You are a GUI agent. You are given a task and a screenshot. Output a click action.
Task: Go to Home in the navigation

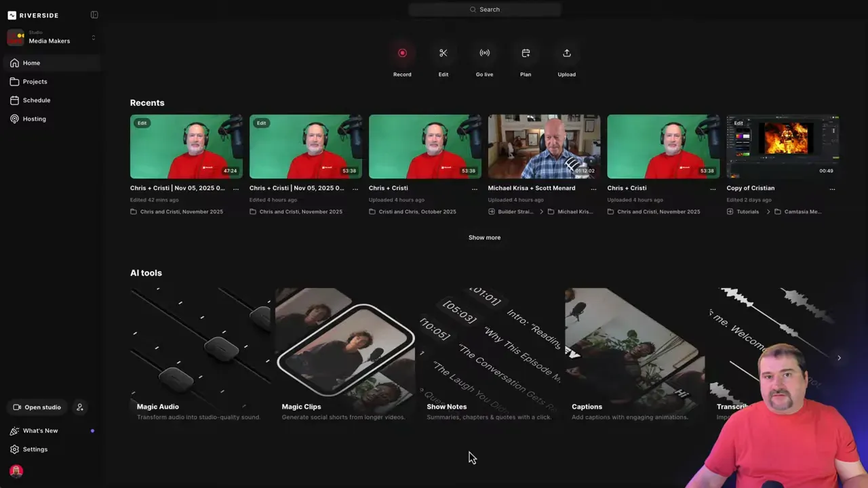tap(31, 62)
